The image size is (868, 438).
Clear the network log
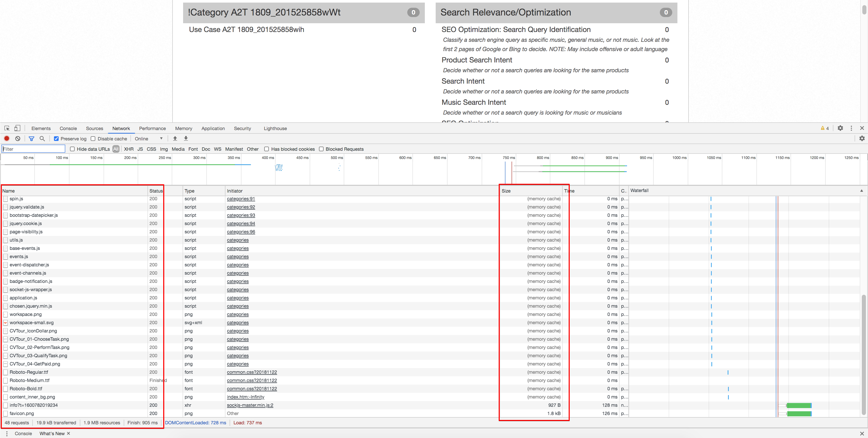(18, 138)
